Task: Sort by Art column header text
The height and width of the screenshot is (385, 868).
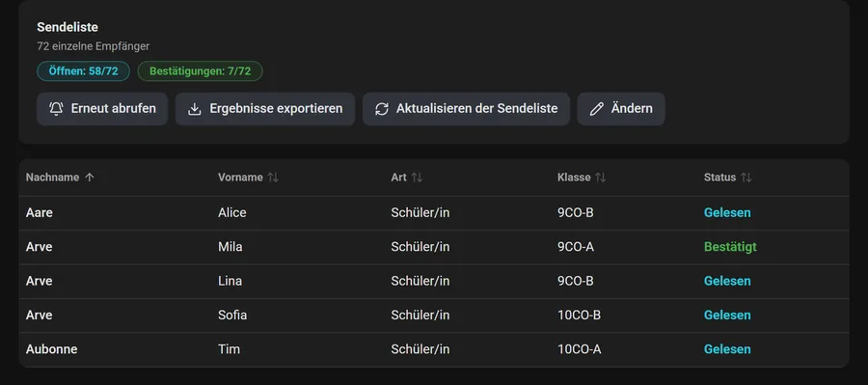Action: pyautogui.click(x=398, y=178)
